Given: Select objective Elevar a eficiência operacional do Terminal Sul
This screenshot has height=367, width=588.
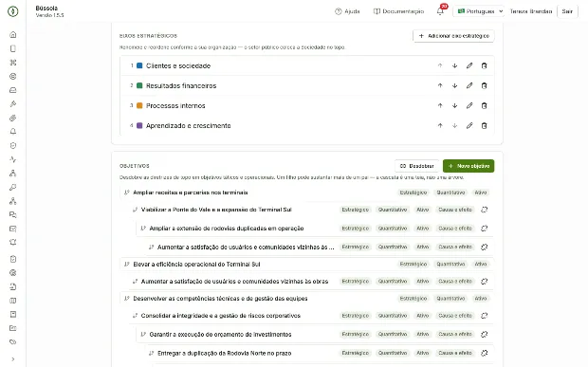Looking at the screenshot, I should coord(196,265).
